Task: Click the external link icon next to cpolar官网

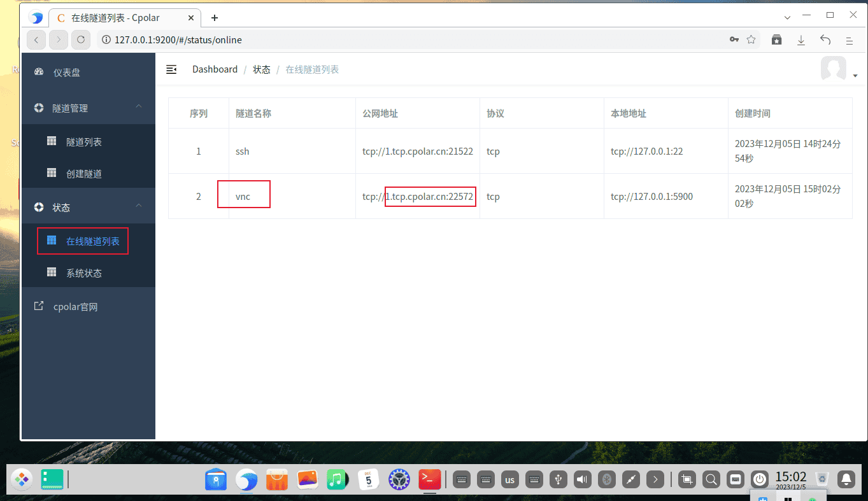Action: pos(39,306)
